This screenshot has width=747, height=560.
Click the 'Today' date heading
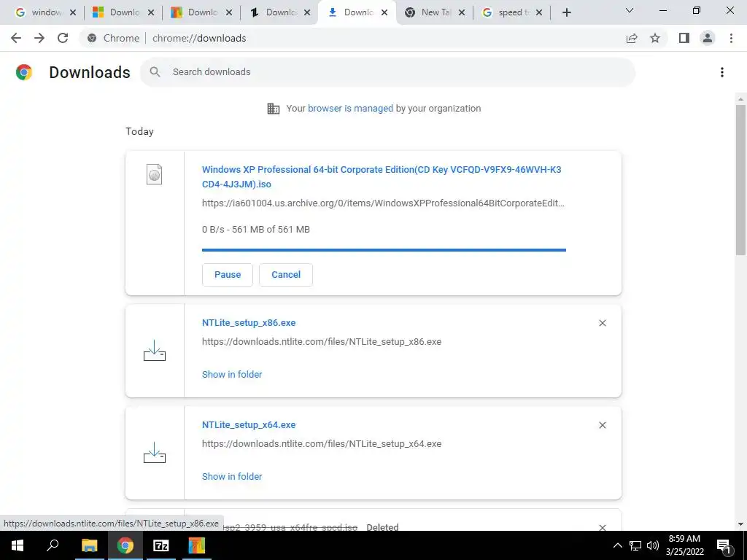pos(139,131)
